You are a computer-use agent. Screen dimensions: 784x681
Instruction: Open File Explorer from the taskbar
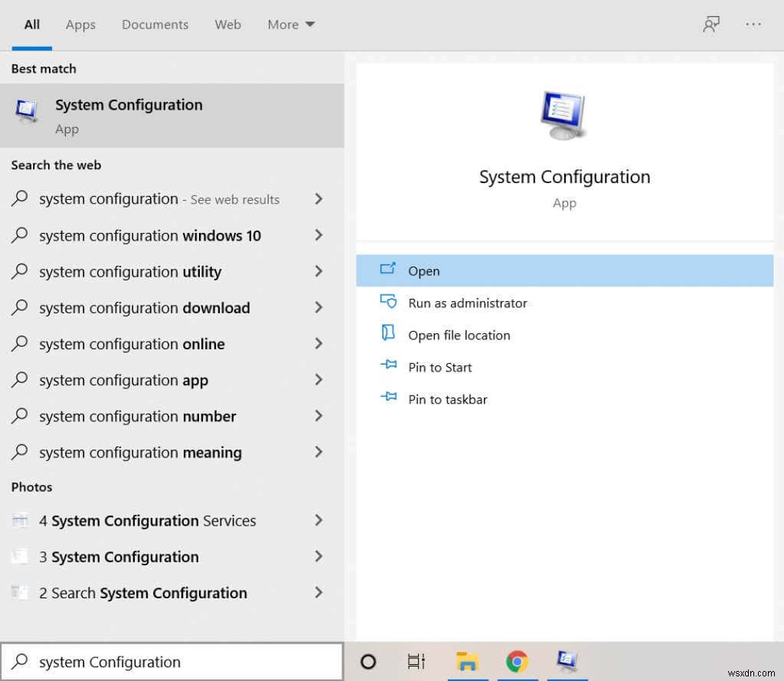468,662
